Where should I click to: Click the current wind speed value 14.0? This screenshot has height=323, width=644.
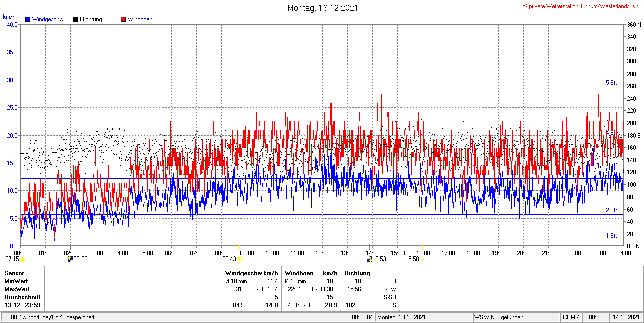(x=272, y=305)
